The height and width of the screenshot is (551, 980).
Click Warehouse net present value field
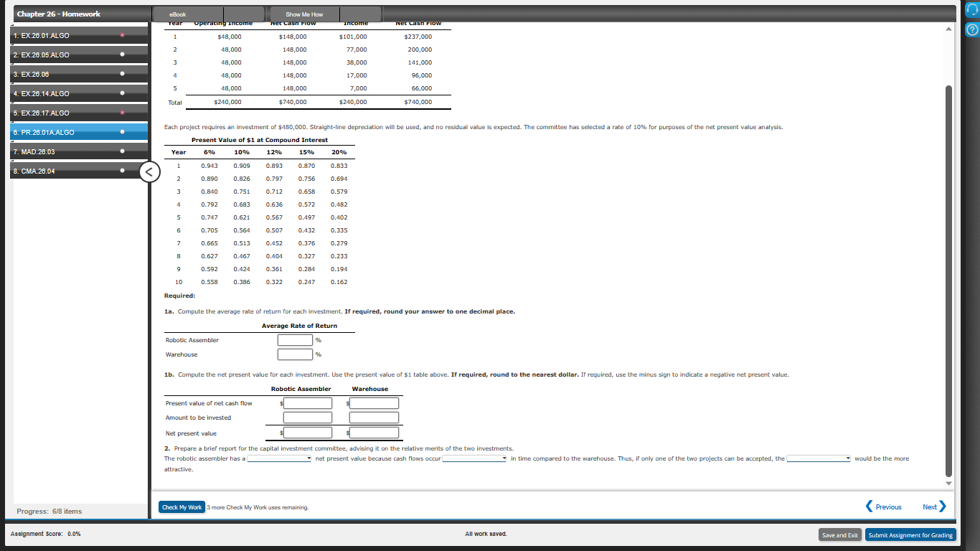tap(374, 433)
